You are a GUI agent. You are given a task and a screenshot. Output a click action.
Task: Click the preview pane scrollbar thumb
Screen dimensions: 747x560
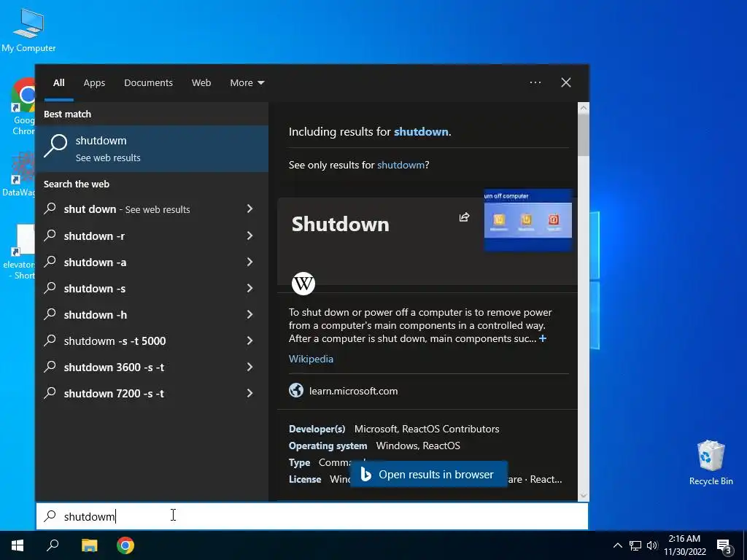(x=584, y=135)
